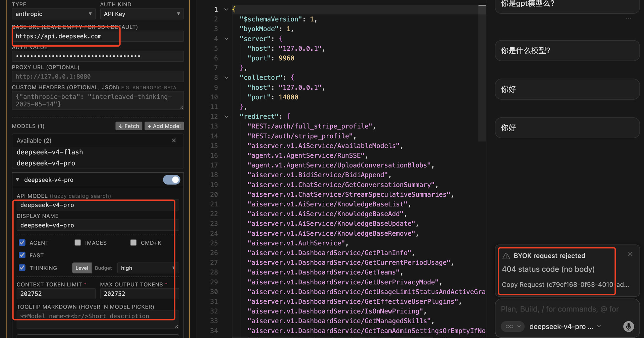Open the AUTH KIND dropdown
644x338 pixels.
142,14
